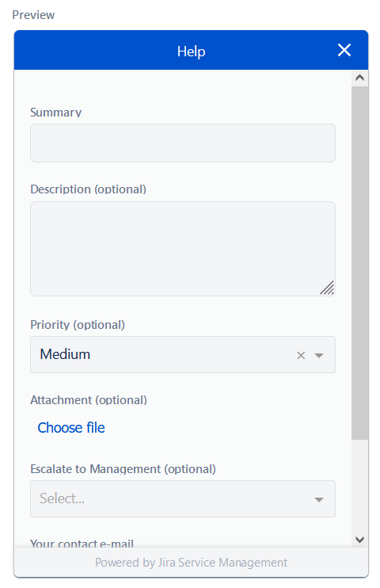Click into the Description text area
380x588 pixels.
(x=183, y=249)
